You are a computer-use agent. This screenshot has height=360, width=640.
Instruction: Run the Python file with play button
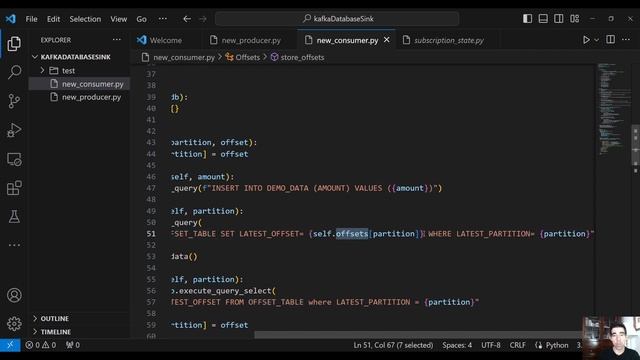(586, 40)
